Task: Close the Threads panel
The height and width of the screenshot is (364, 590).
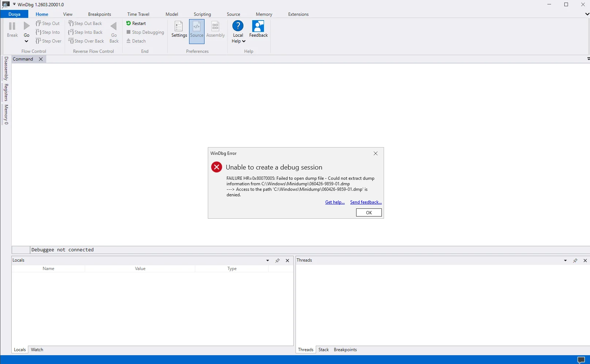Action: pyautogui.click(x=585, y=261)
